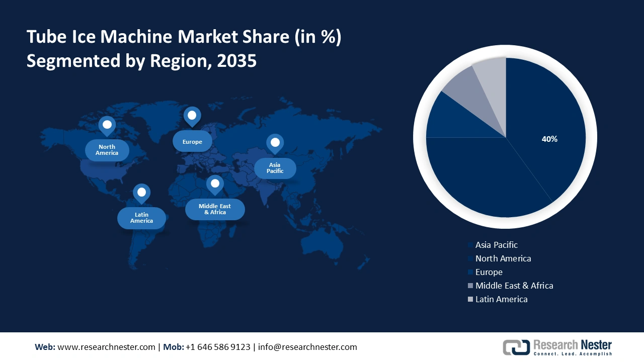Click the Europe legend color swatch
This screenshot has width=644, height=362.
470,273
